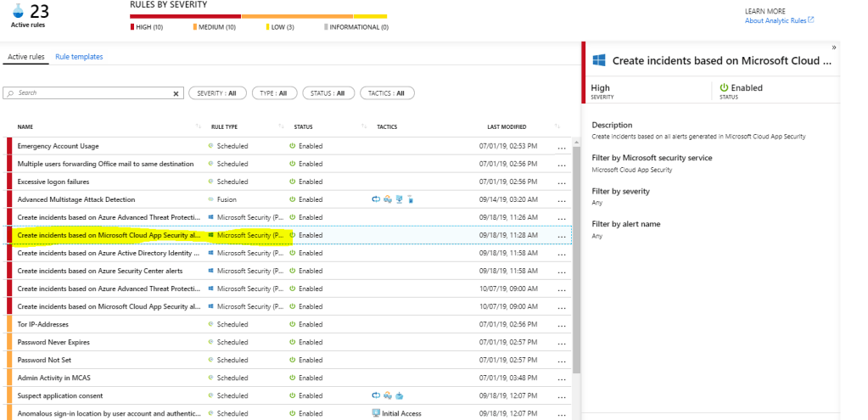The width and height of the screenshot is (868, 420).
Task: Click first tactic icon for Suspect application consent
Action: [x=376, y=395]
